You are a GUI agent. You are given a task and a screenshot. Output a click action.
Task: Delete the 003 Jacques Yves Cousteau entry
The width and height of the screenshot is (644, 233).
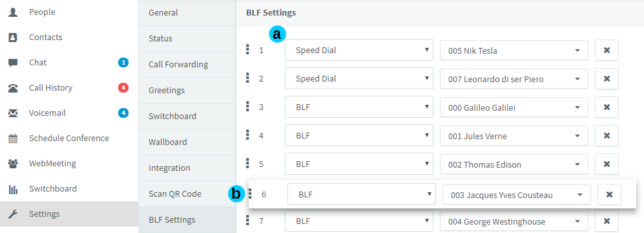pos(610,195)
